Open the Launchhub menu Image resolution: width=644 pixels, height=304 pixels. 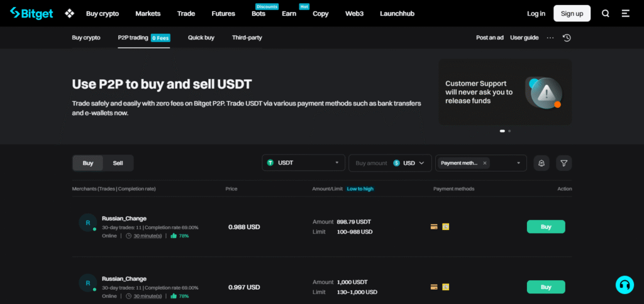pyautogui.click(x=397, y=14)
